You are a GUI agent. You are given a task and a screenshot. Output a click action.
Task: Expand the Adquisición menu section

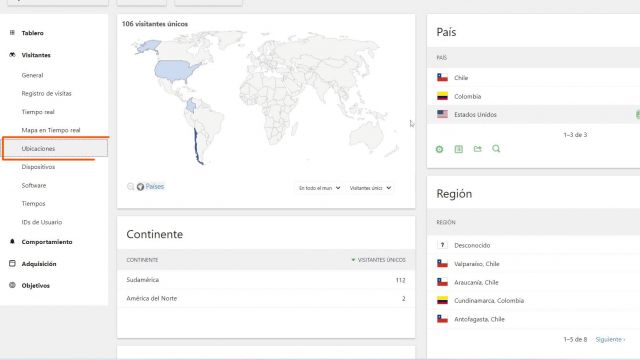pos(39,264)
